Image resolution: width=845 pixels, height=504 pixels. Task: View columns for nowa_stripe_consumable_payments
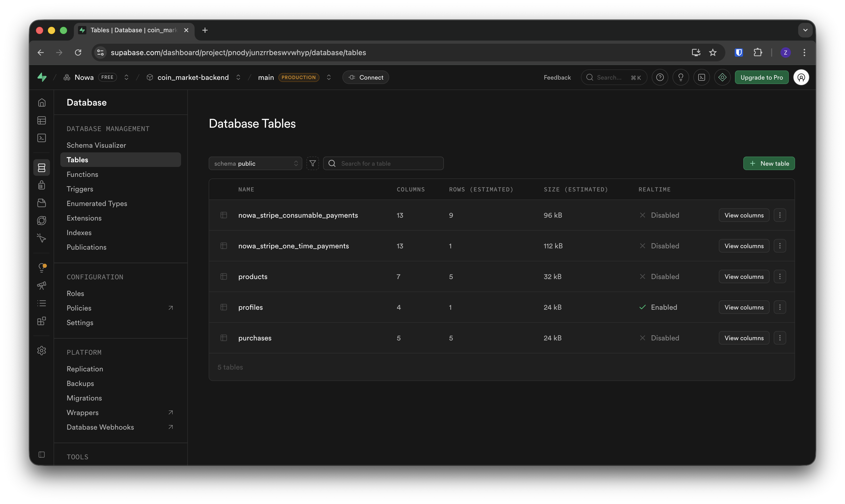point(744,215)
